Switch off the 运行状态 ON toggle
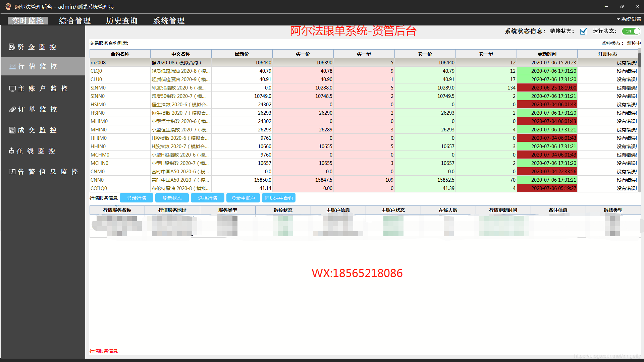 coord(631,31)
